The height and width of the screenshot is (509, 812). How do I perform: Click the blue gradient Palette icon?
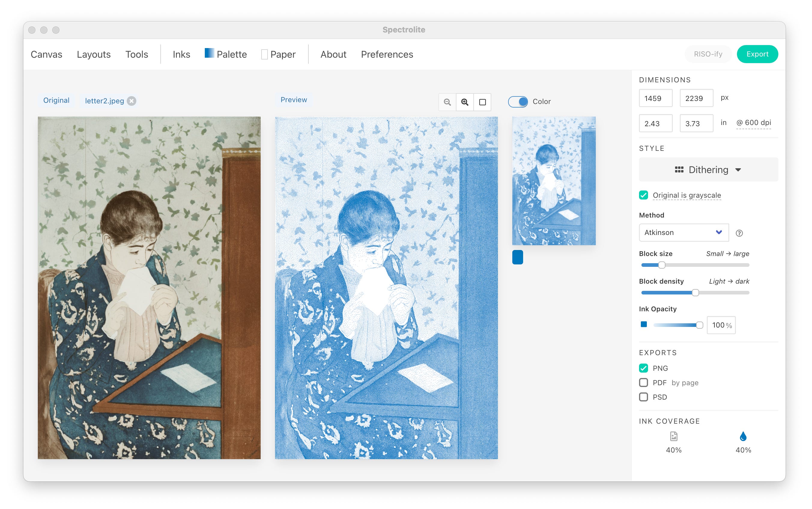(x=209, y=53)
